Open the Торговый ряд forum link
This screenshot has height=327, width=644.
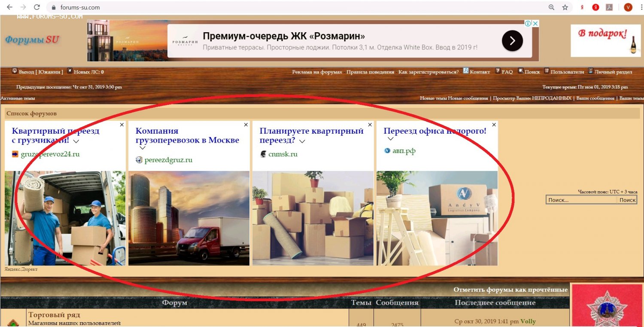click(x=54, y=315)
